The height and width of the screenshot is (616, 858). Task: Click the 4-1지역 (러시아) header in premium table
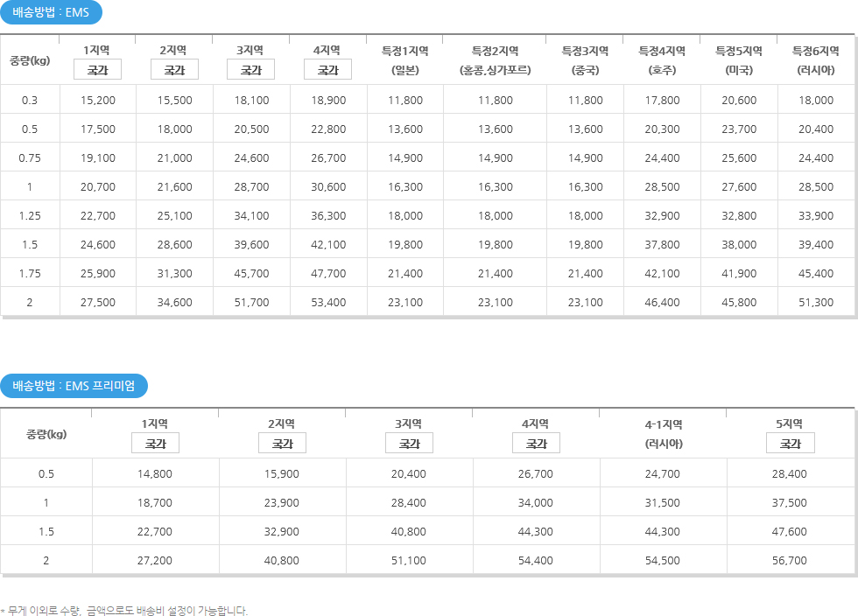click(x=664, y=434)
